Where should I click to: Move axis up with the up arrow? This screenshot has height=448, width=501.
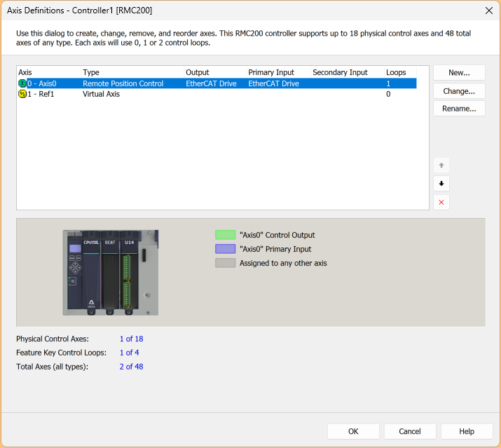click(x=441, y=165)
